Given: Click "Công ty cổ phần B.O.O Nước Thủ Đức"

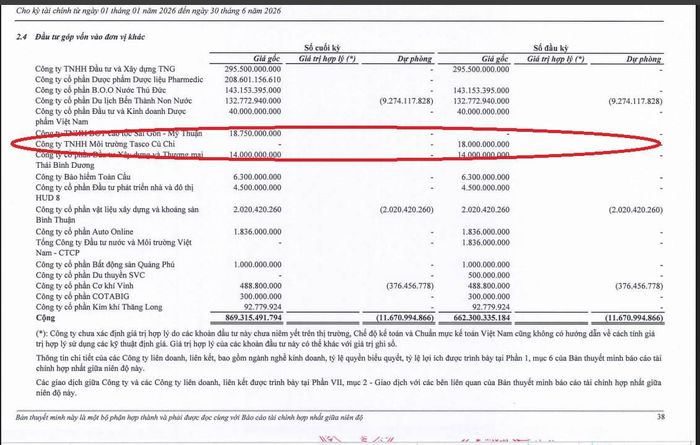Looking at the screenshot, I should click(x=101, y=90).
